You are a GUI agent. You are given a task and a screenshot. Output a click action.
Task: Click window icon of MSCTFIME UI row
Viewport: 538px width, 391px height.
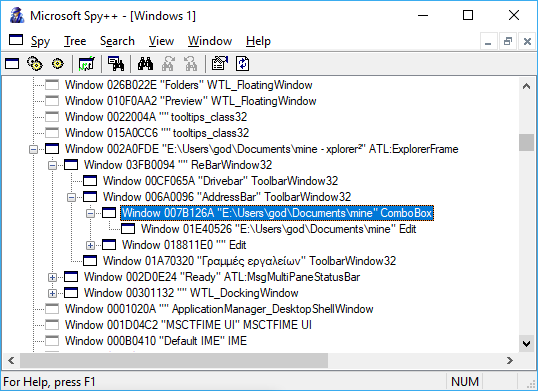(52, 325)
